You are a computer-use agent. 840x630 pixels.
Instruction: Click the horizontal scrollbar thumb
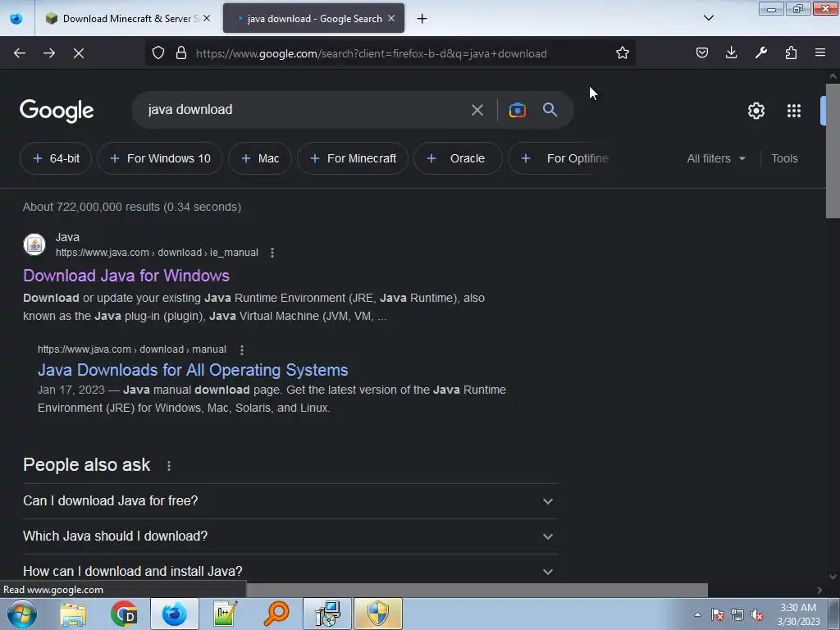point(477,590)
